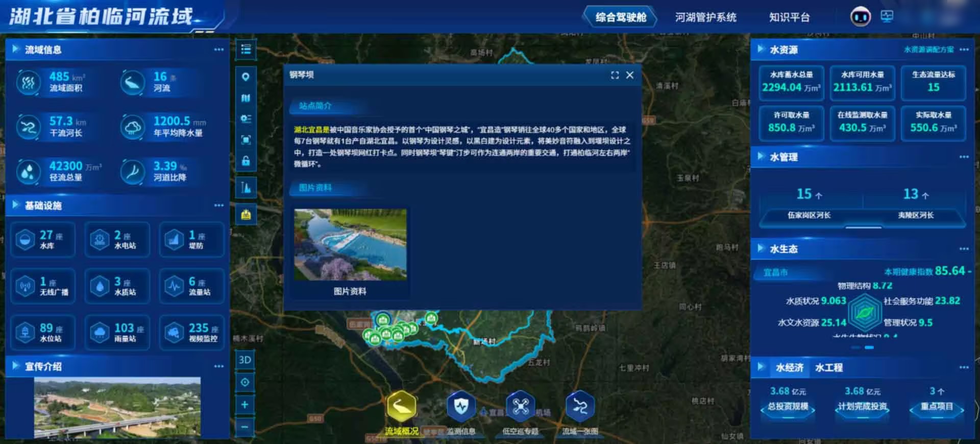Image resolution: width=980 pixels, height=444 pixels.
Task: Expand the popup to fullscreen
Action: [x=615, y=75]
